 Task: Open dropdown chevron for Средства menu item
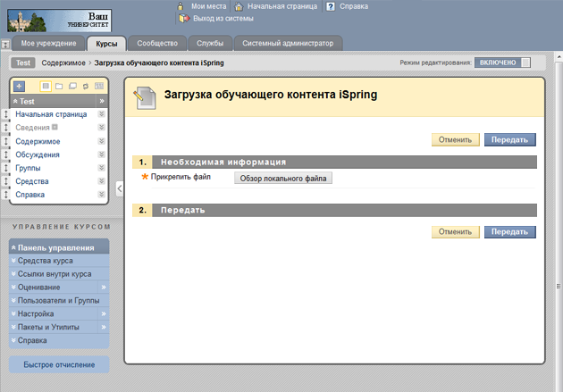click(x=102, y=180)
